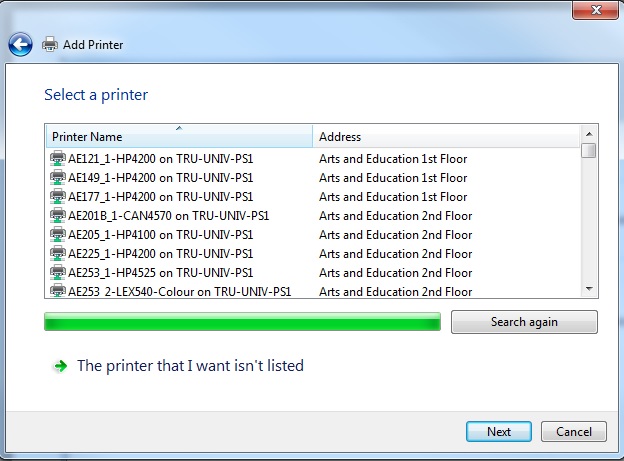Select AE253_2-LEX540-Colour on TRU-UNIV-PS1 row text

tap(179, 291)
